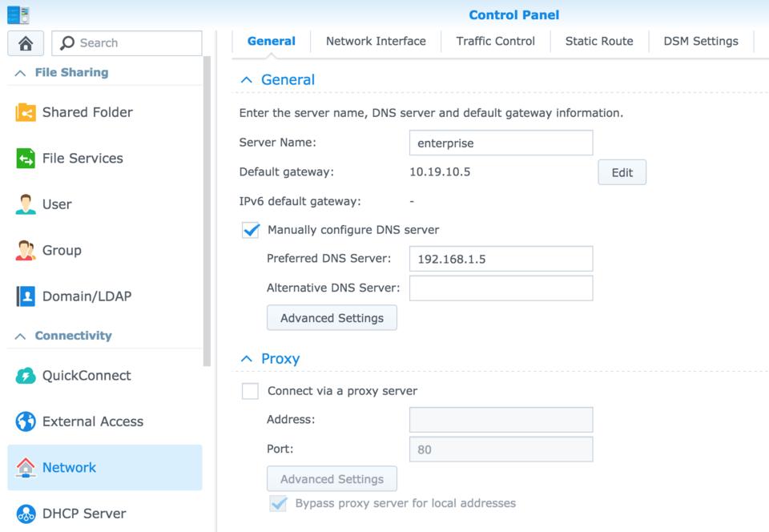Open the DHCP Server icon
769x532 pixels.
pyautogui.click(x=26, y=514)
